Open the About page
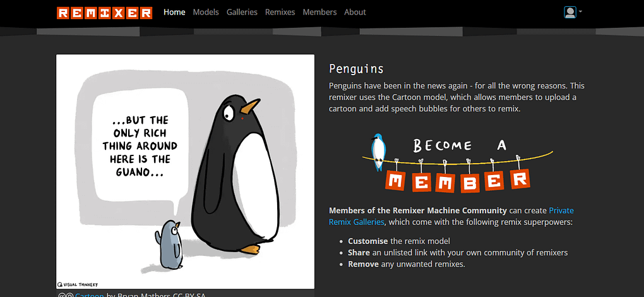The width and height of the screenshot is (644, 297). coord(355,12)
